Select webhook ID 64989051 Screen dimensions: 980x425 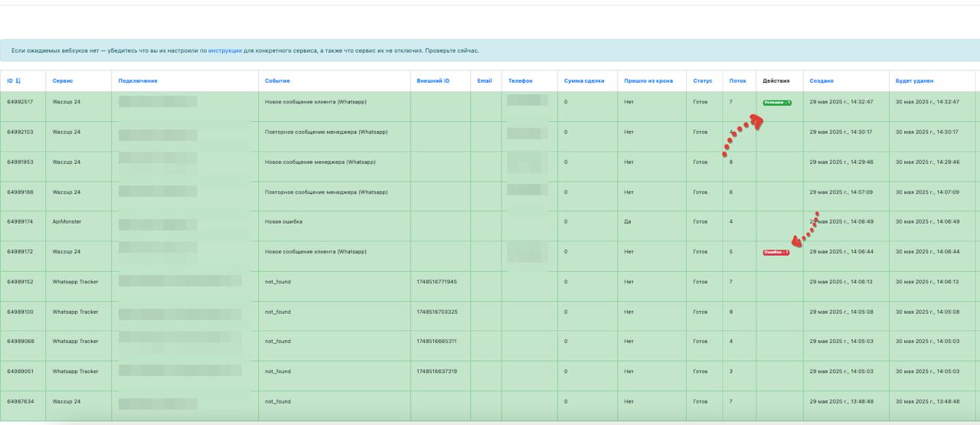pyautogui.click(x=19, y=371)
